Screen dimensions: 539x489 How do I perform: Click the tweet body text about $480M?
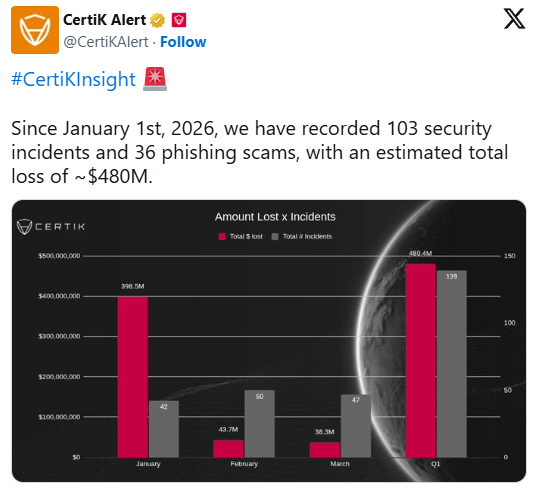click(x=260, y=152)
